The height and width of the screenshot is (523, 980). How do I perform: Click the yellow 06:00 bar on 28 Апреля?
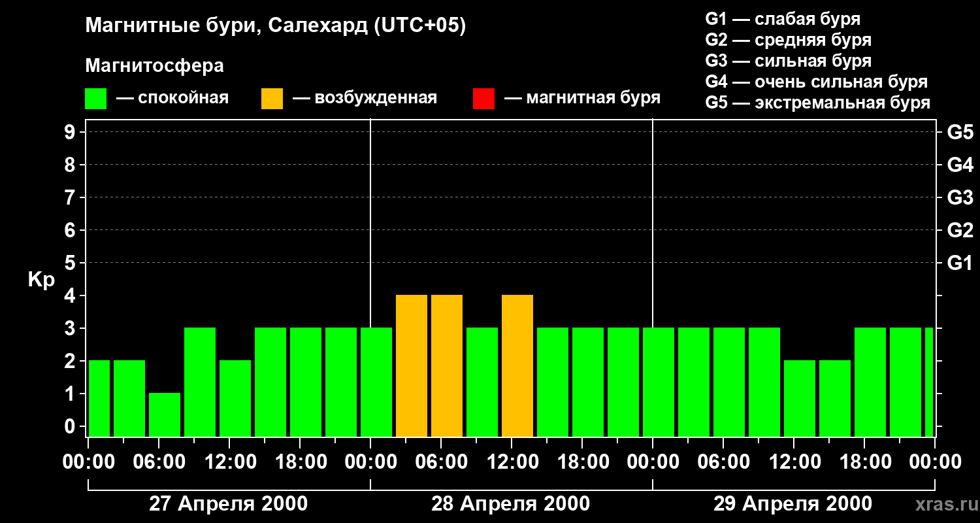pos(447,365)
